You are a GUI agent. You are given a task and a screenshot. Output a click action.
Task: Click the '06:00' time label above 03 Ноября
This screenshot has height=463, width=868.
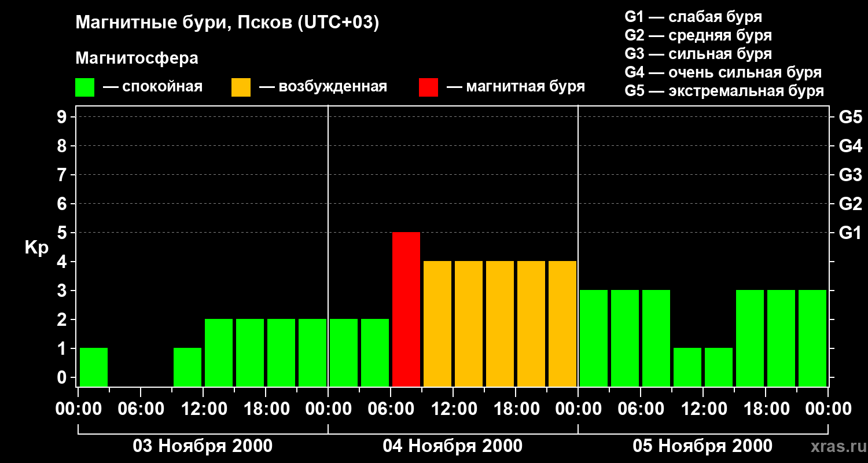click(140, 409)
